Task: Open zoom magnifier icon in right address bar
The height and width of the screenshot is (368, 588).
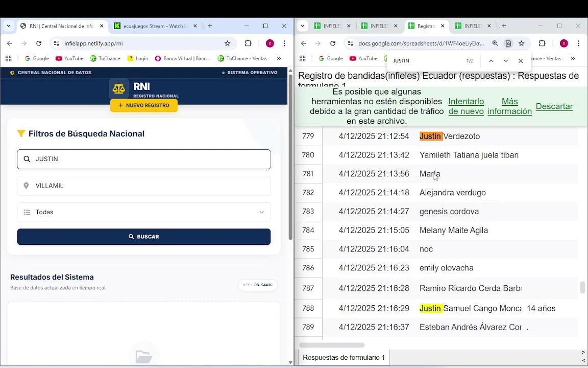Action: 495,43
